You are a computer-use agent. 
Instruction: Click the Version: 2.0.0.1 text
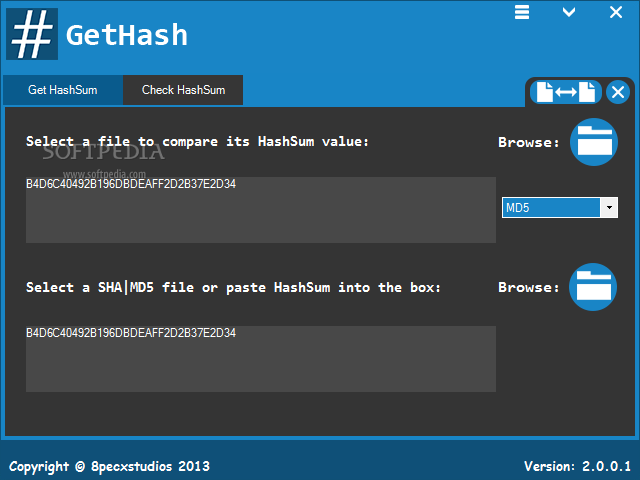(578, 466)
